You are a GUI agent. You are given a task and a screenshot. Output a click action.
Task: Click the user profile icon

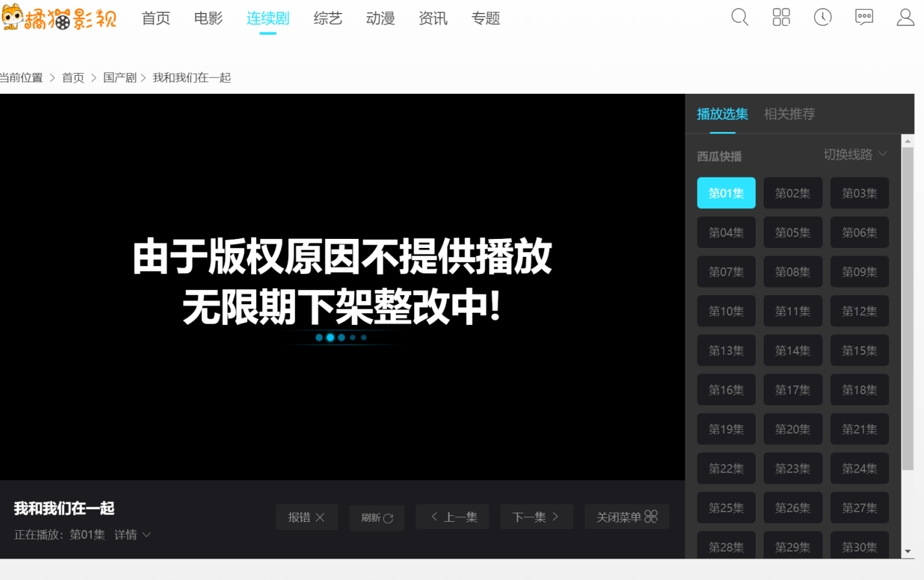[x=905, y=17]
